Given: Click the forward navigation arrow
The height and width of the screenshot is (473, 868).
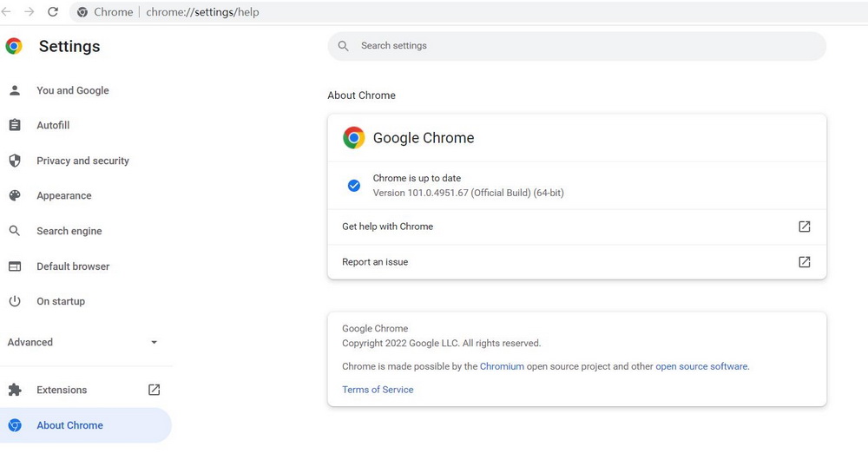Looking at the screenshot, I should (30, 12).
